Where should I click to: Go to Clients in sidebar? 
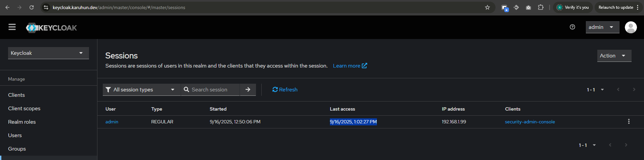[x=16, y=95]
